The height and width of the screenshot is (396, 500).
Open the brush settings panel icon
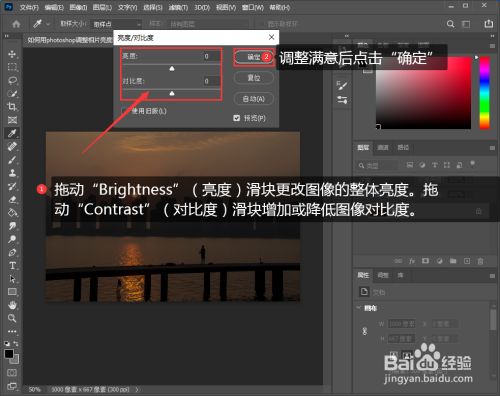(x=342, y=85)
